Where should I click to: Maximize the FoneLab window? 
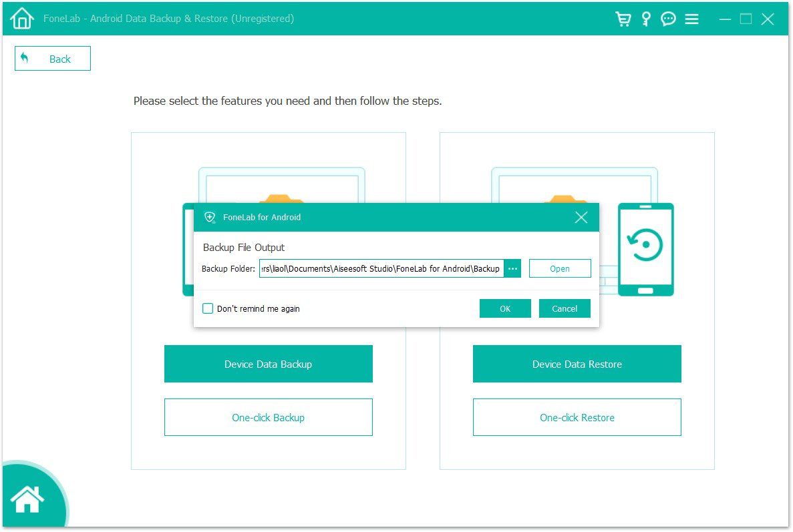click(746, 19)
